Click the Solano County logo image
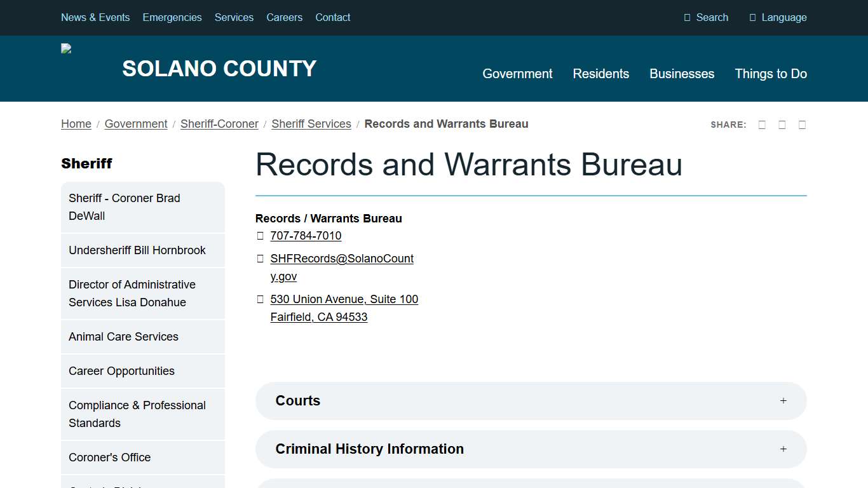The height and width of the screenshot is (488, 868). point(65,48)
